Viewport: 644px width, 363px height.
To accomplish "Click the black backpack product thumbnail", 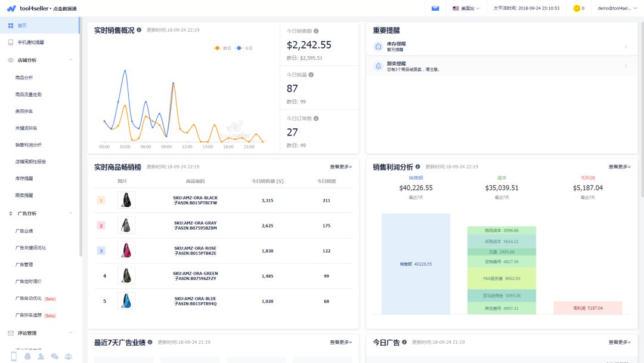I will point(126,201).
